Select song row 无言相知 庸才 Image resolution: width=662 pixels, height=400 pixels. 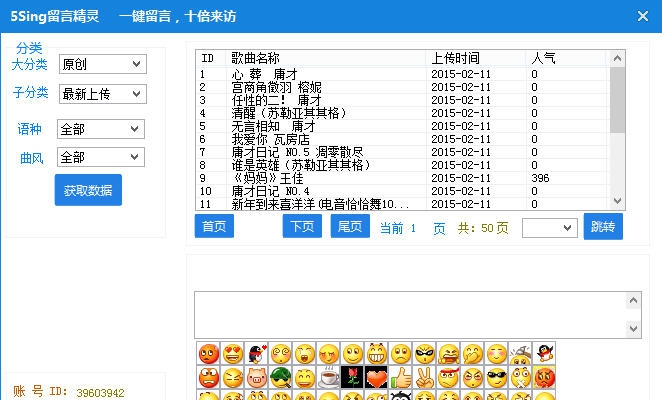(402, 126)
